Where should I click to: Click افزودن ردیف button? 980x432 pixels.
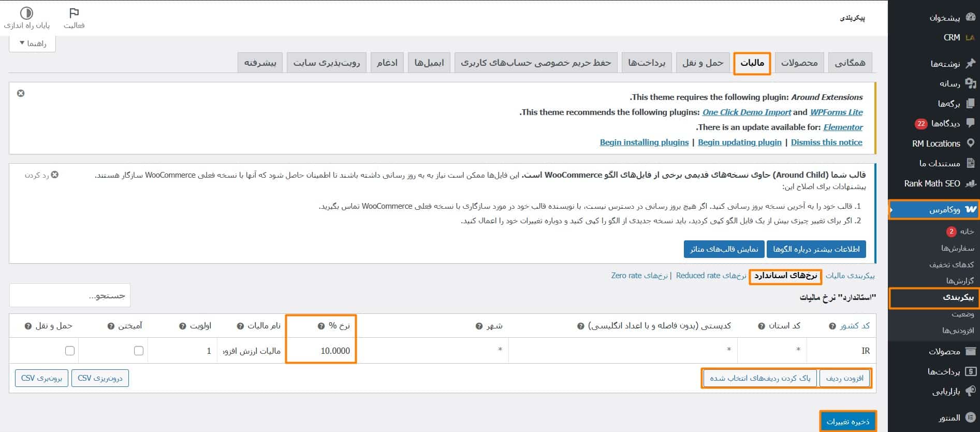[845, 378]
